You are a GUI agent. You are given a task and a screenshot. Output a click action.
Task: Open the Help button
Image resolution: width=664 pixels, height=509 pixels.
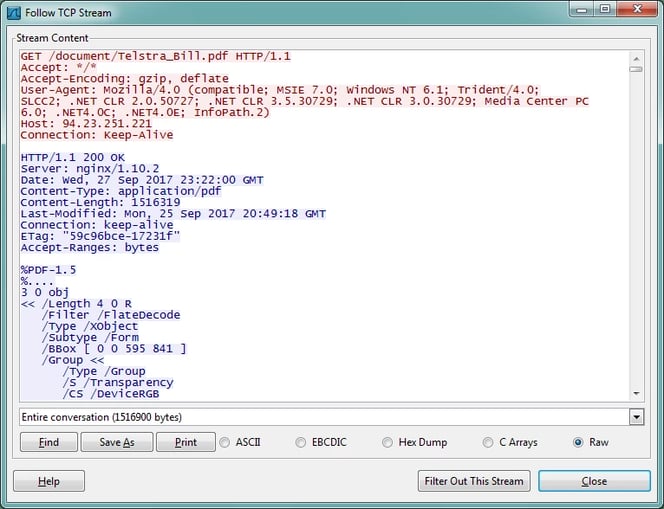pyautogui.click(x=49, y=481)
